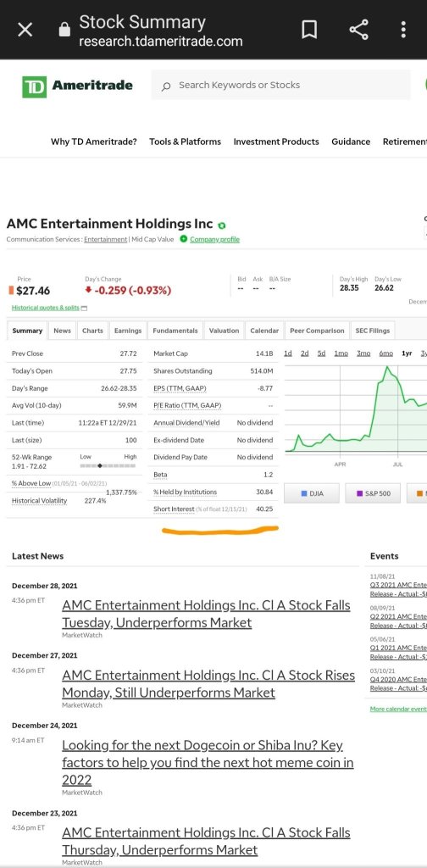
Task: Click the Annual Dividend/Yield label
Action: (186, 423)
